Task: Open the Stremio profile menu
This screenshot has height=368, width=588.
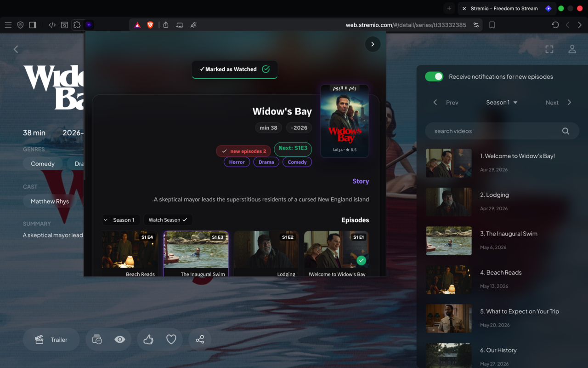Action: (572, 49)
